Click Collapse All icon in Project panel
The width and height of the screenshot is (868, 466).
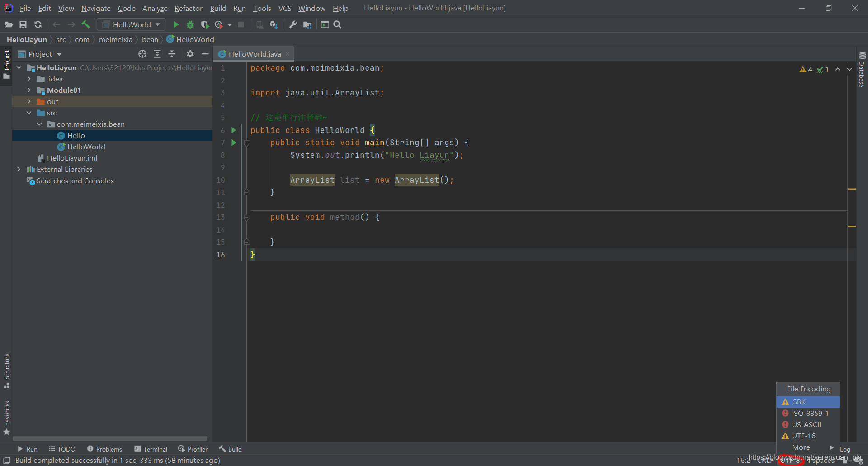[172, 54]
